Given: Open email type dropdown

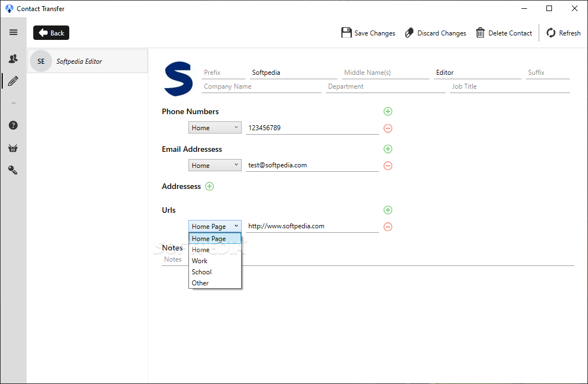Looking at the screenshot, I should (x=215, y=165).
